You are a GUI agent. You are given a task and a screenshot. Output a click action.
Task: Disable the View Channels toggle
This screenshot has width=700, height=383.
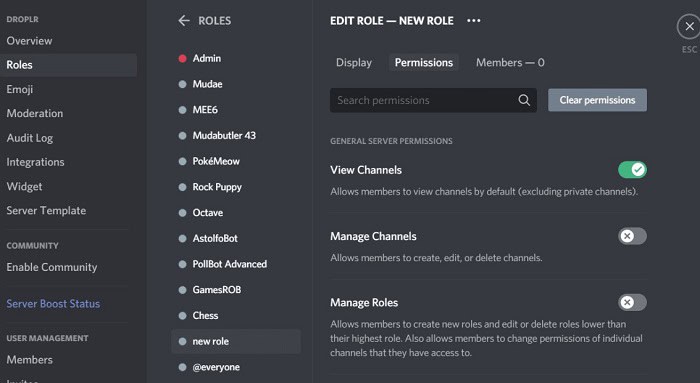click(632, 170)
